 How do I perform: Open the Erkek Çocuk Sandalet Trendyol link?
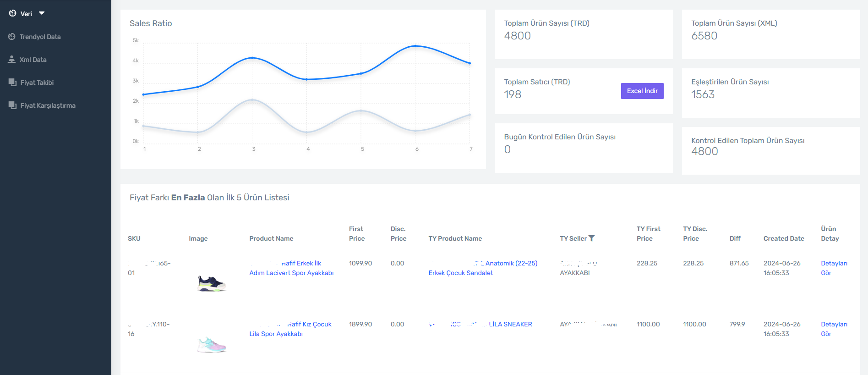460,273
